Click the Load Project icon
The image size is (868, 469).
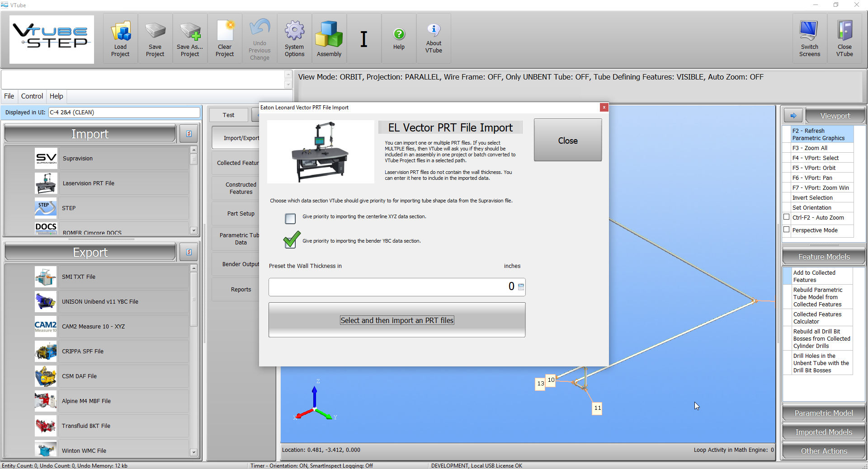(x=120, y=33)
